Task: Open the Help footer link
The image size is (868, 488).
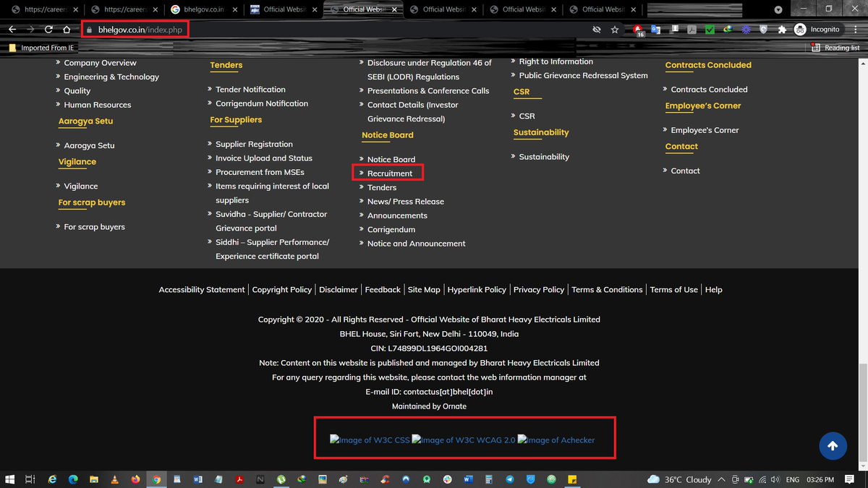Action: tap(714, 290)
